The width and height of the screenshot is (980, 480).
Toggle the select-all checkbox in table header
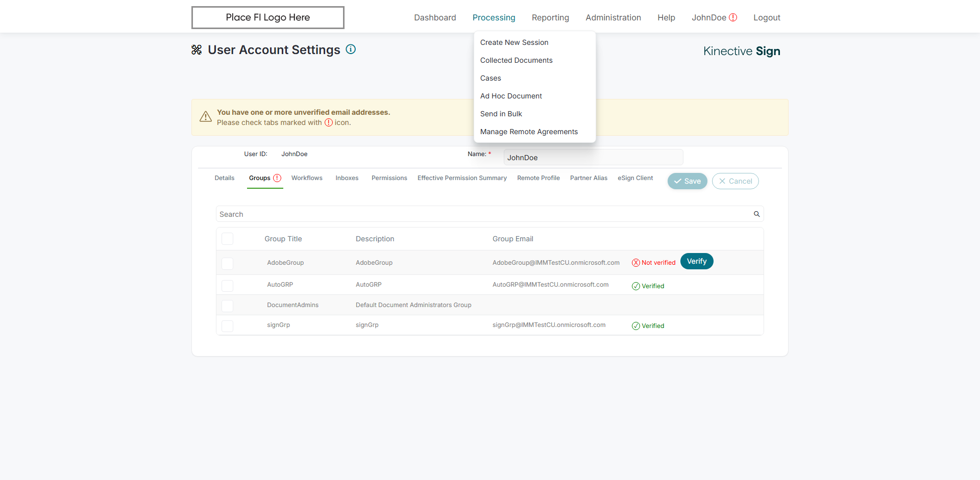[x=228, y=239]
